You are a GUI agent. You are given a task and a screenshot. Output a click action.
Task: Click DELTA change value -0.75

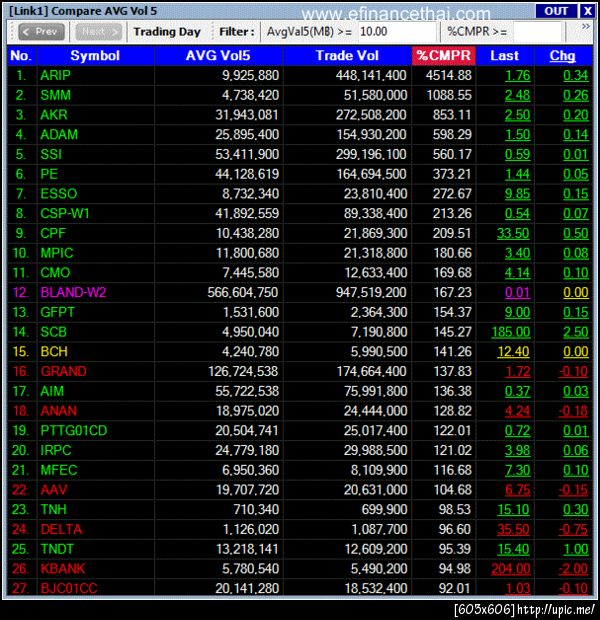click(574, 529)
